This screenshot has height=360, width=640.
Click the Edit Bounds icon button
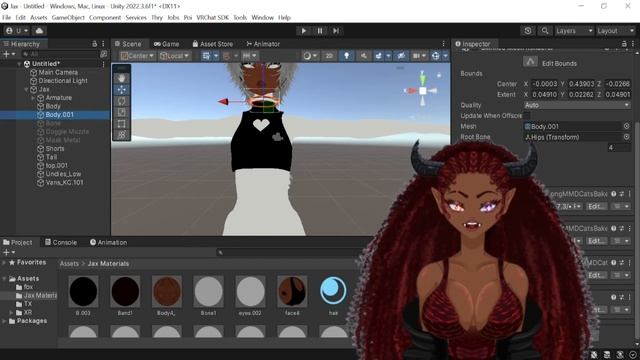tap(530, 62)
